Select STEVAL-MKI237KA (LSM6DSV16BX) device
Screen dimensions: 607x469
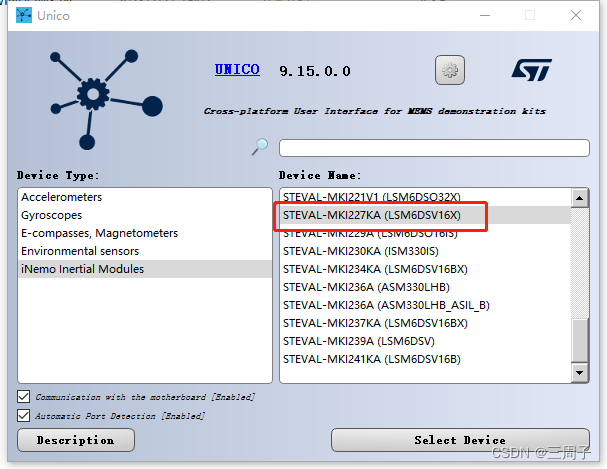[425, 323]
